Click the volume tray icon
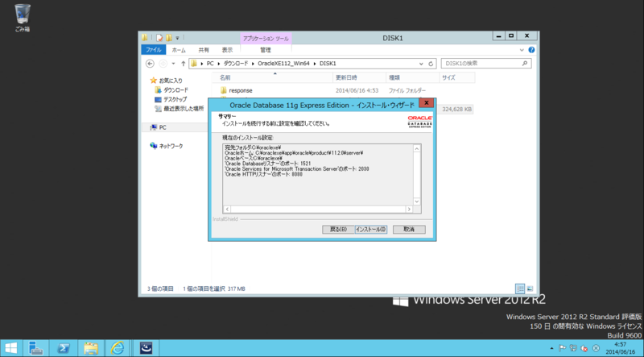The height and width of the screenshot is (357, 644). tap(584, 348)
